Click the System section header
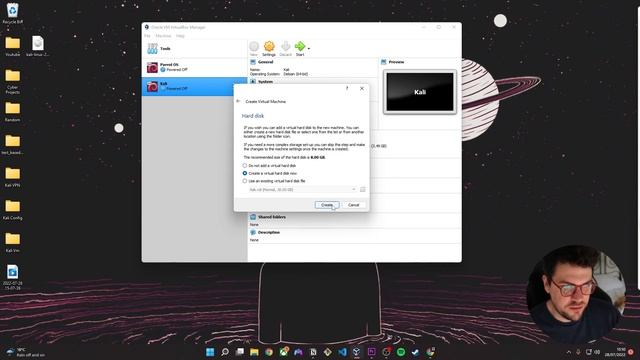This screenshot has width=640, height=360. 265,82
